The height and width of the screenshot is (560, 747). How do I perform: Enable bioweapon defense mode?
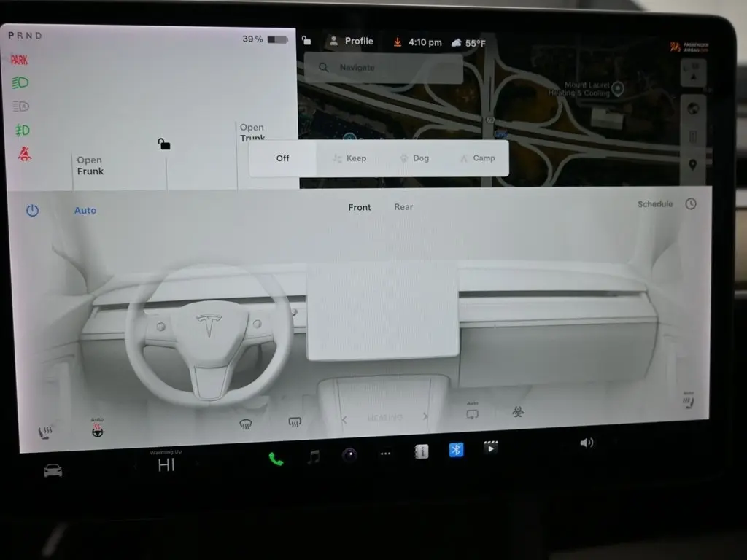517,413
